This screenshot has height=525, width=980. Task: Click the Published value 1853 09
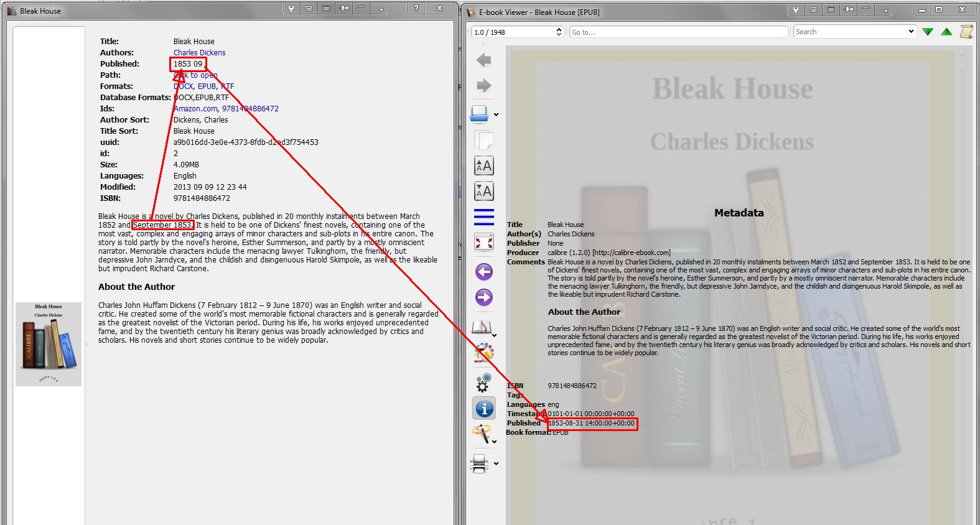[188, 64]
